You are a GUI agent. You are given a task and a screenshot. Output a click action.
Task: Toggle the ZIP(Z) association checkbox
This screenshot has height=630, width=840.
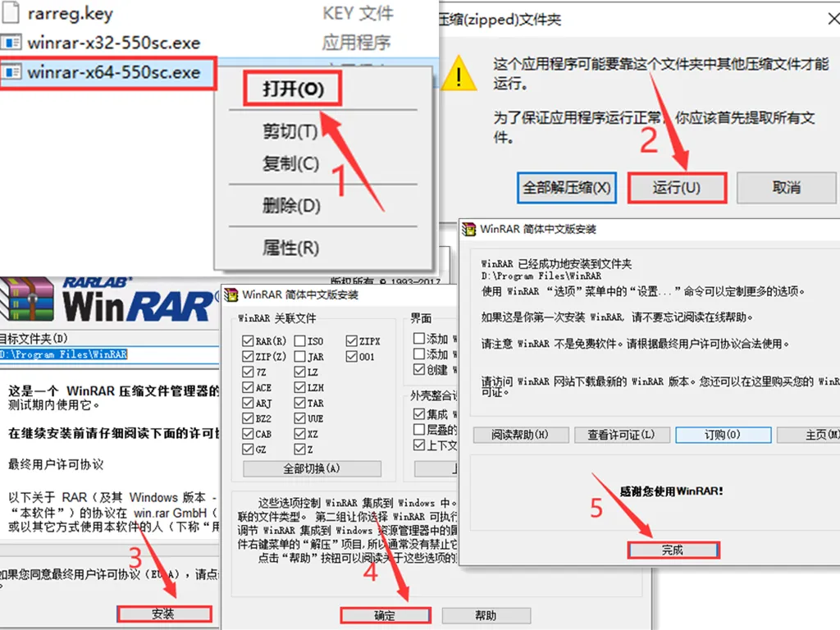(x=248, y=356)
